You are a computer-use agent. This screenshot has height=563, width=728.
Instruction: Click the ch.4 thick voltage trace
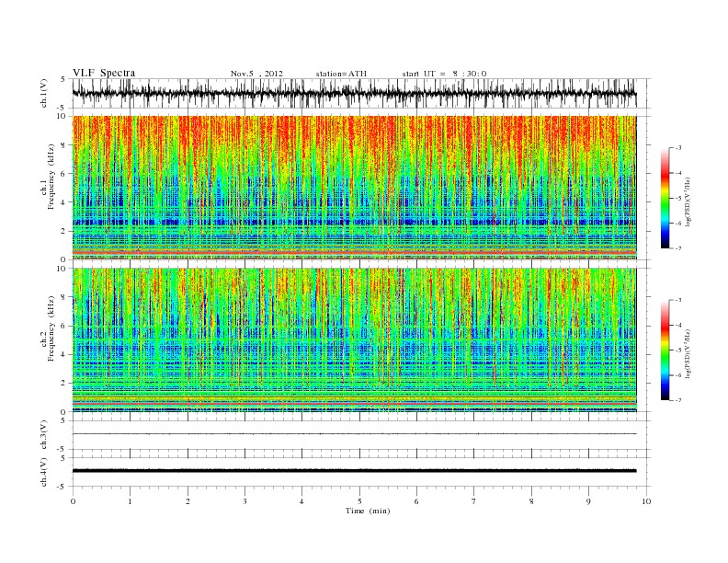pos(354,471)
